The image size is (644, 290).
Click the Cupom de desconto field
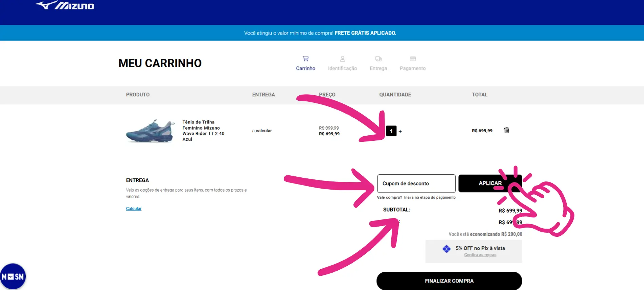(416, 183)
